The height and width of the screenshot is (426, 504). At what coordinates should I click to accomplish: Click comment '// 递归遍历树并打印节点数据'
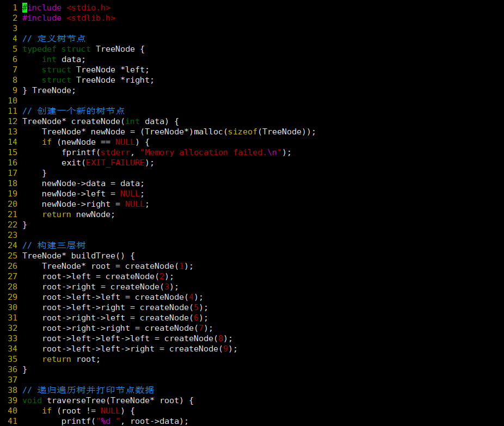(x=88, y=390)
